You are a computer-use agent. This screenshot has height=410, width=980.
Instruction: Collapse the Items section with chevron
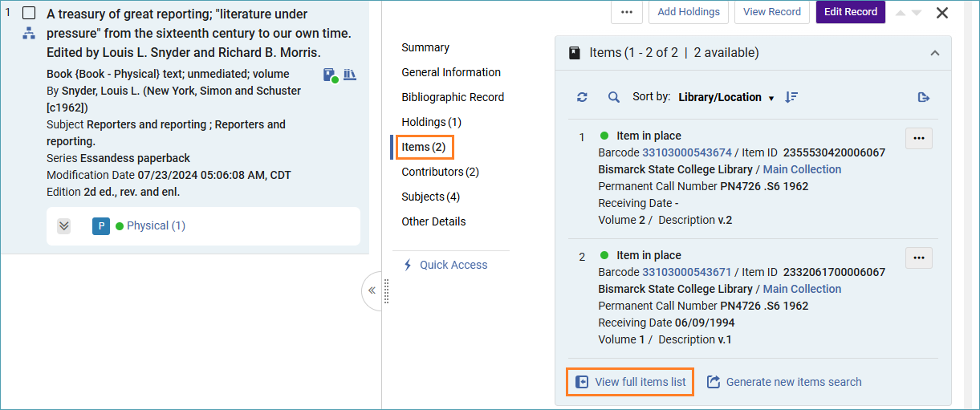934,53
